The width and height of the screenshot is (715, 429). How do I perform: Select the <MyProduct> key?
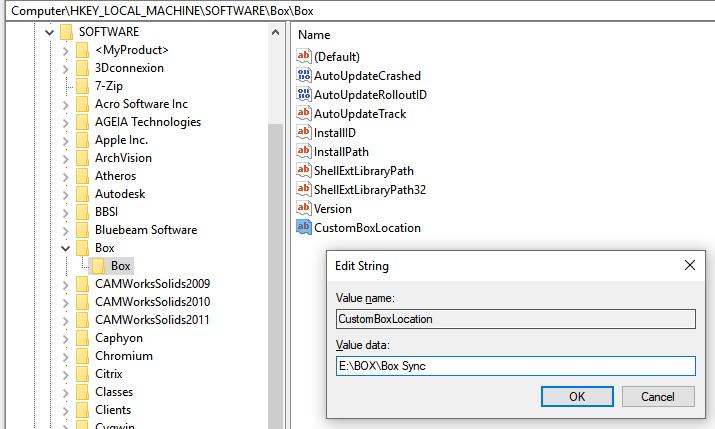click(132, 50)
